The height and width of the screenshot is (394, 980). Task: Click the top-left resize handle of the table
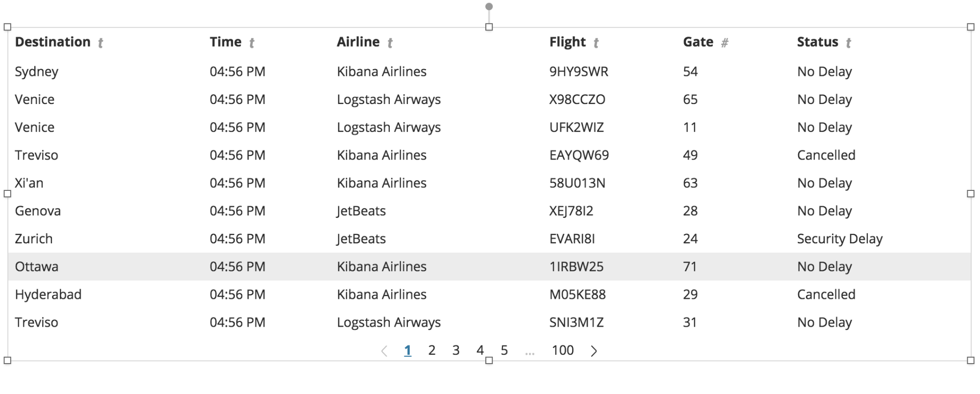coord(7,27)
